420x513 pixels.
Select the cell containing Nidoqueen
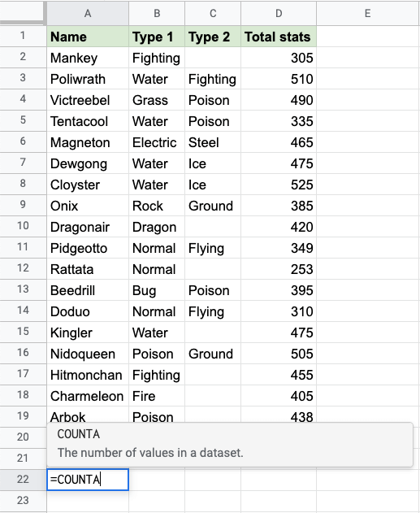88,354
